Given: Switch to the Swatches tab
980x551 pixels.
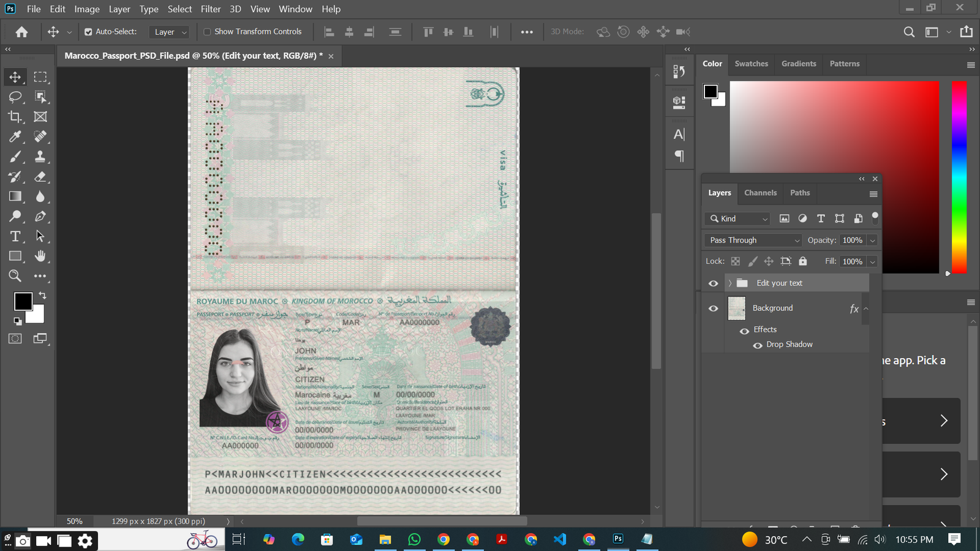Looking at the screenshot, I should tap(752, 64).
